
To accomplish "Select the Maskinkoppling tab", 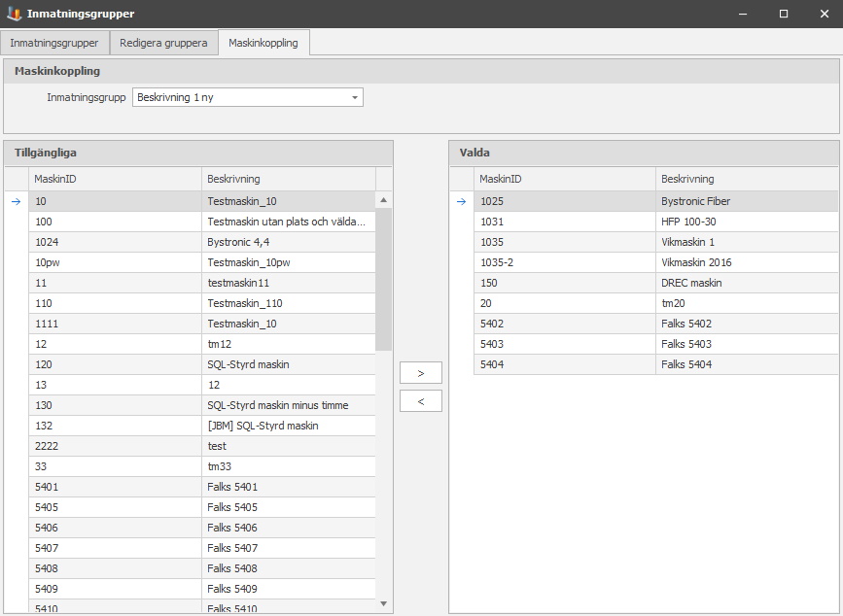I will pos(263,43).
